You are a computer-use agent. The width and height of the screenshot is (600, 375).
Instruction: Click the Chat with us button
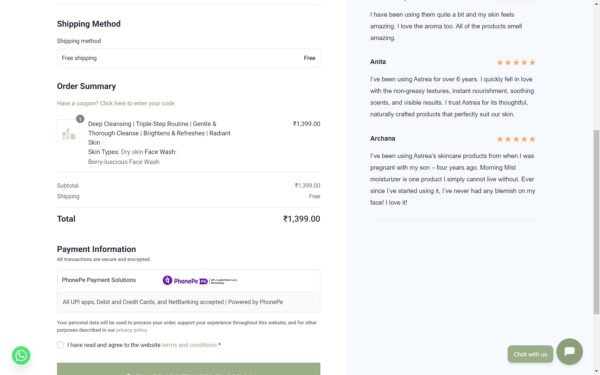530,354
